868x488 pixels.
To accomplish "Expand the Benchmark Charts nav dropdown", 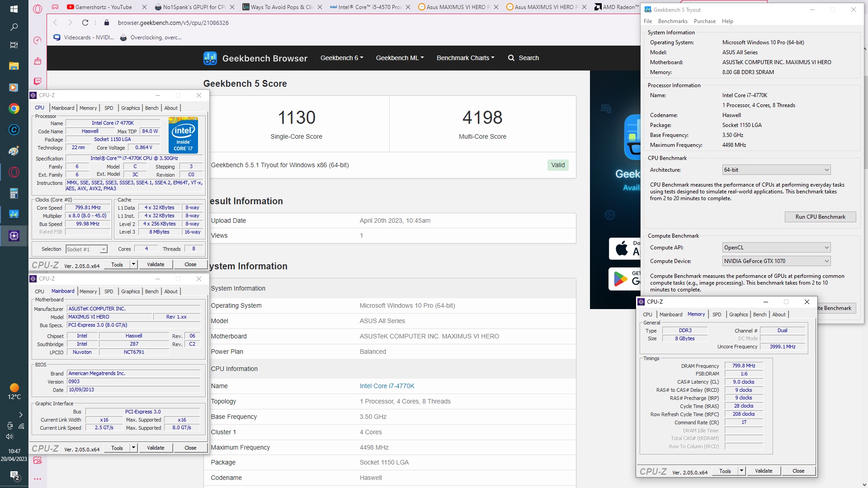I will coord(465,58).
